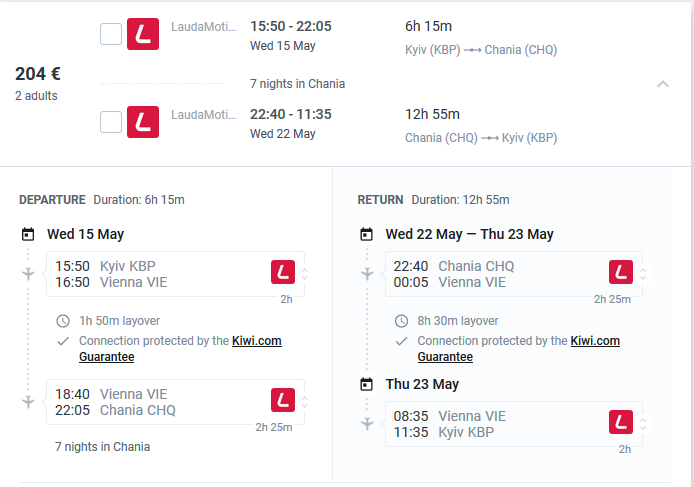Click calendar icon beside Thu 23 May

pos(367,385)
